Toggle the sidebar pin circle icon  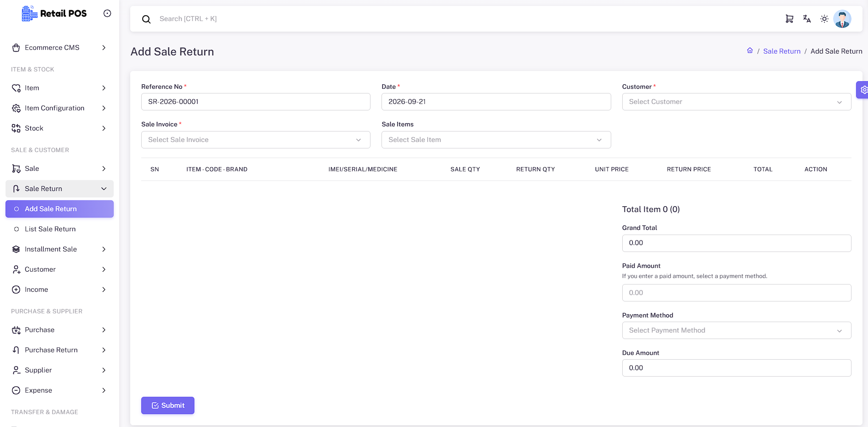point(107,13)
